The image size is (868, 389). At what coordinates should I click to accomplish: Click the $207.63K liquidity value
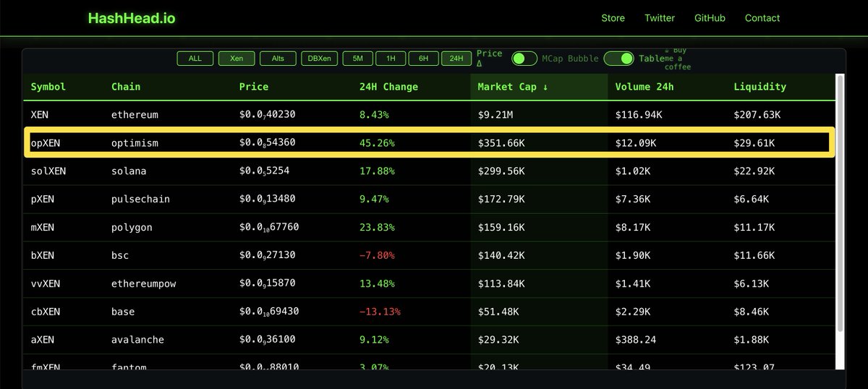tap(757, 115)
